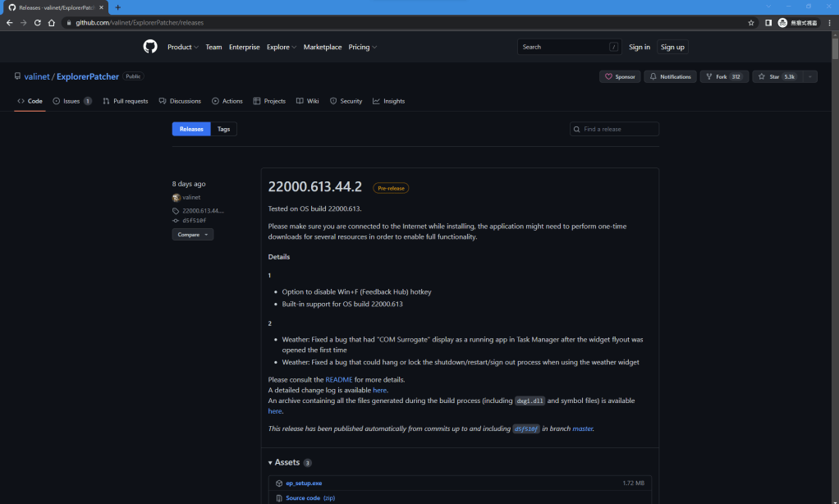Click valinet's avatar next to the username
Viewport: 839px width, 504px height.
[176, 198]
